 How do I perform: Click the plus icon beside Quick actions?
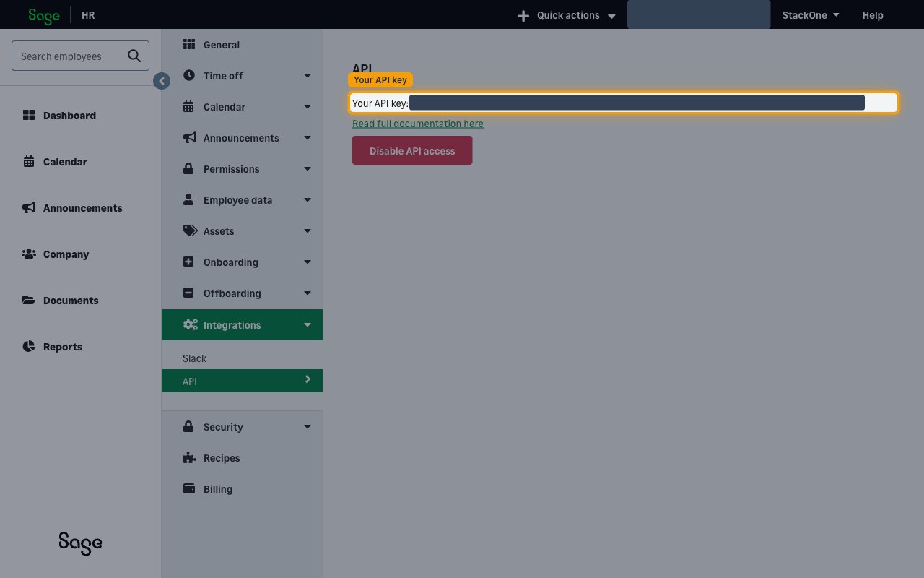(x=523, y=16)
